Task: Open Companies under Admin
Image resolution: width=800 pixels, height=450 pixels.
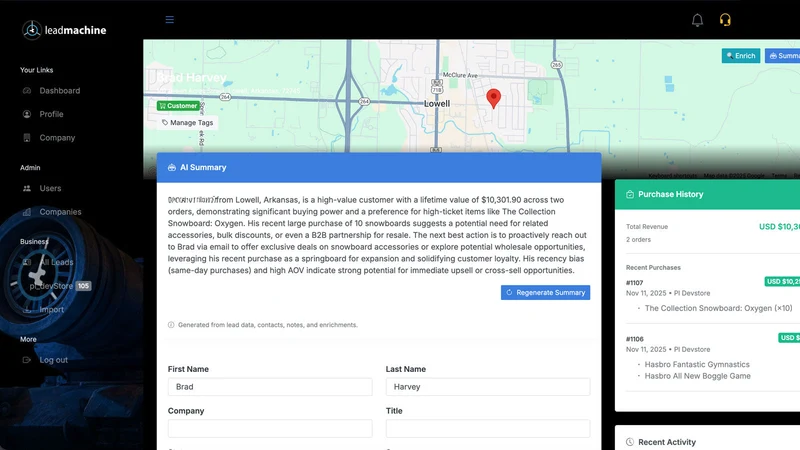Action: (60, 211)
